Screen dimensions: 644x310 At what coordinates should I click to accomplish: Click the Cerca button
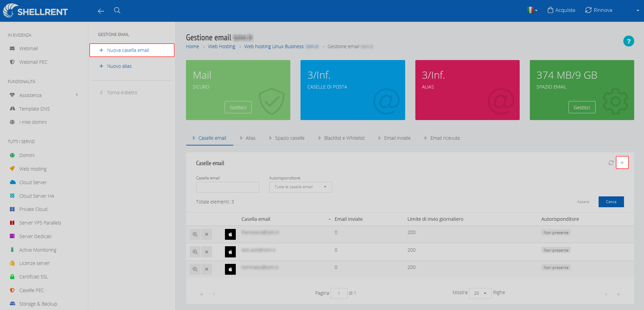611,202
